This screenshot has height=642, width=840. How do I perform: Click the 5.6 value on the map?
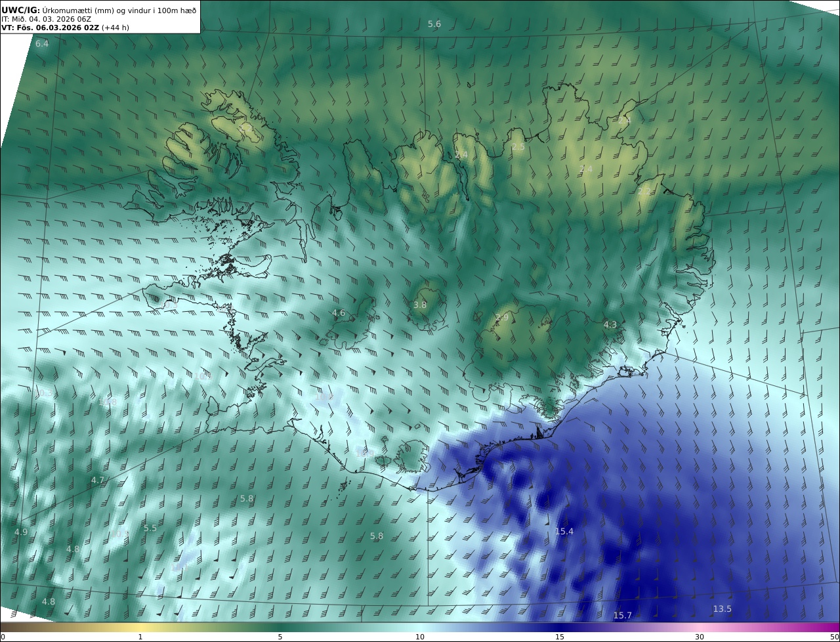(x=434, y=24)
